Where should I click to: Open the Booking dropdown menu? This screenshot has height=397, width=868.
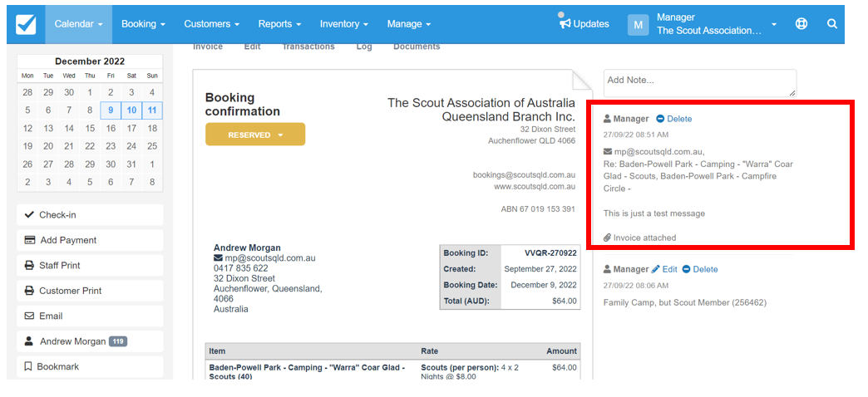143,24
